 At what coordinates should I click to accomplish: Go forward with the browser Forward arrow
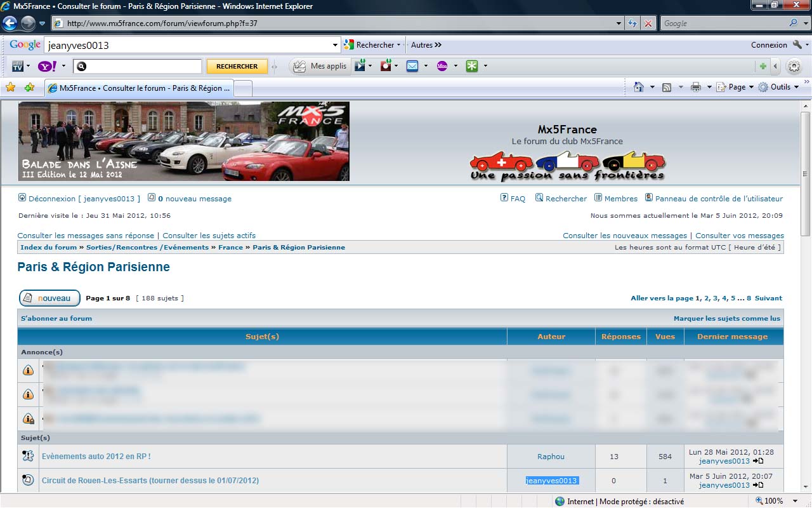pyautogui.click(x=28, y=23)
